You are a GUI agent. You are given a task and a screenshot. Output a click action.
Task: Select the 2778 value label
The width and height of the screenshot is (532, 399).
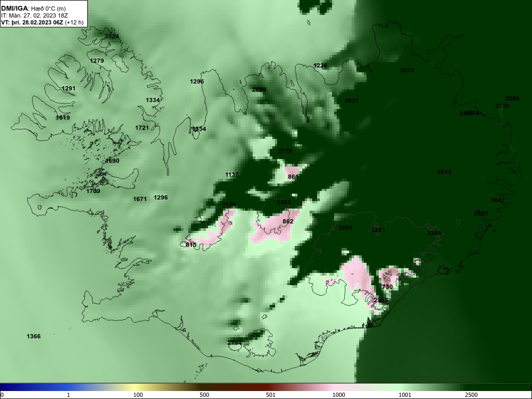coord(285,151)
